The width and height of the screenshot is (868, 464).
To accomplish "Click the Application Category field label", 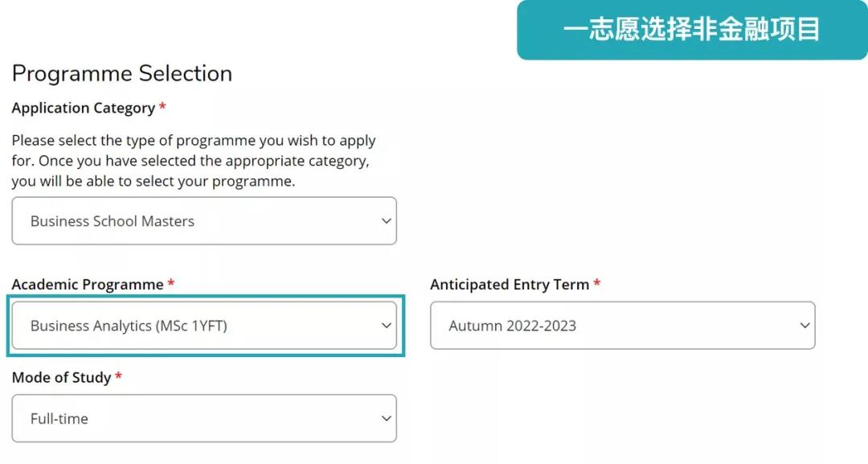I will pos(83,108).
